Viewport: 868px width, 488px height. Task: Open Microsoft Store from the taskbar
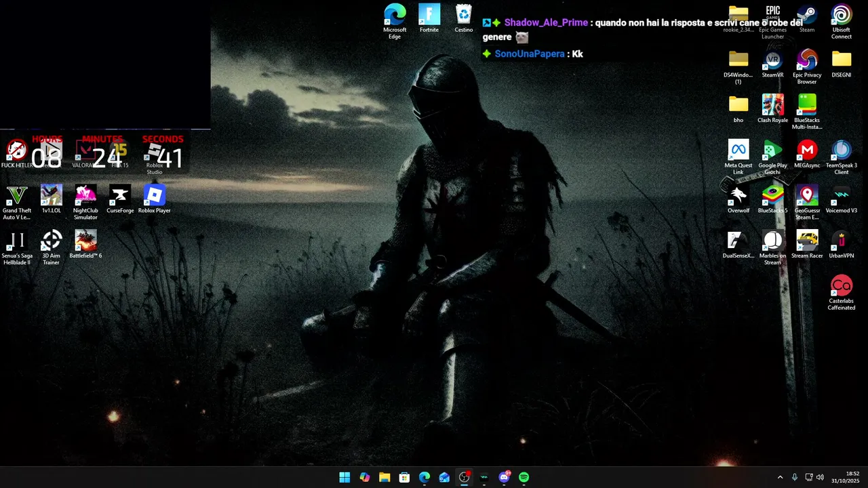tap(404, 477)
